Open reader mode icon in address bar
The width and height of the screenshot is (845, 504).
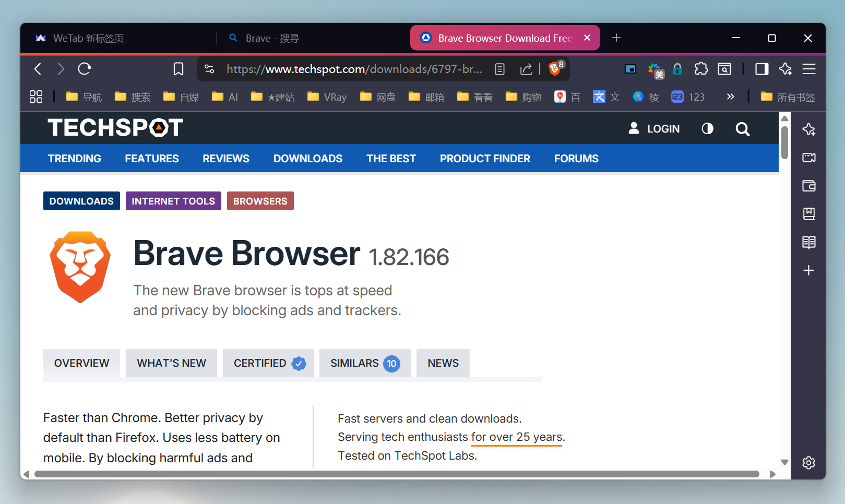pos(499,69)
